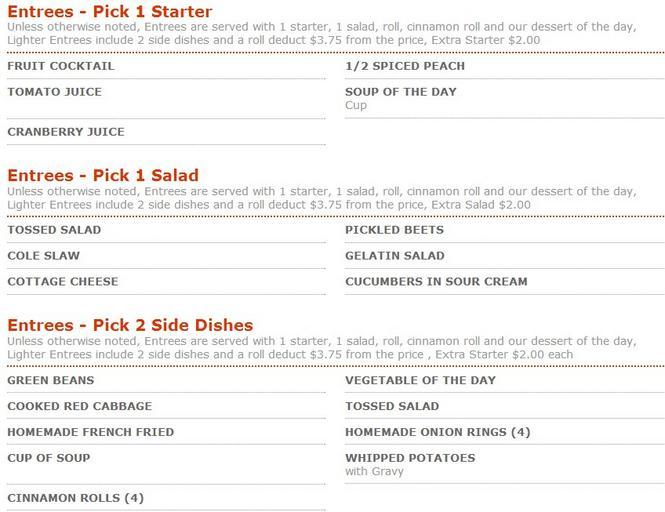
Task: Choose Cucumbers in Sour Cream
Action: coord(436,282)
